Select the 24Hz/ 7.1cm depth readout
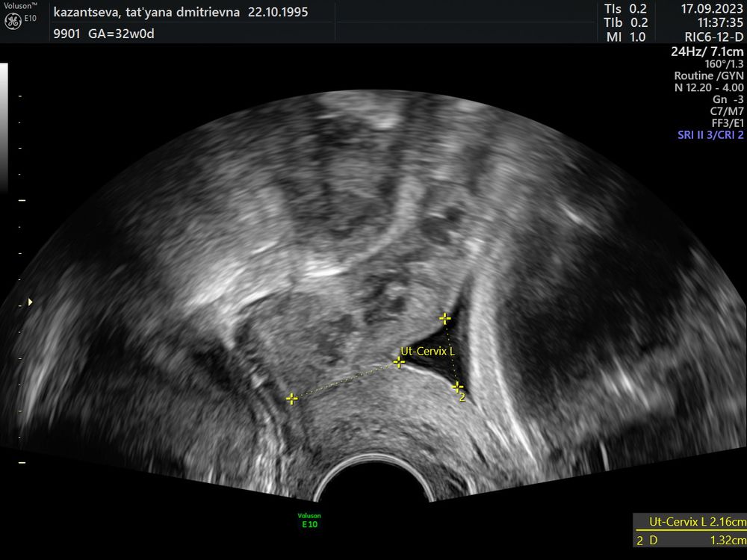Viewport: 747px width, 560px height. coord(707,52)
